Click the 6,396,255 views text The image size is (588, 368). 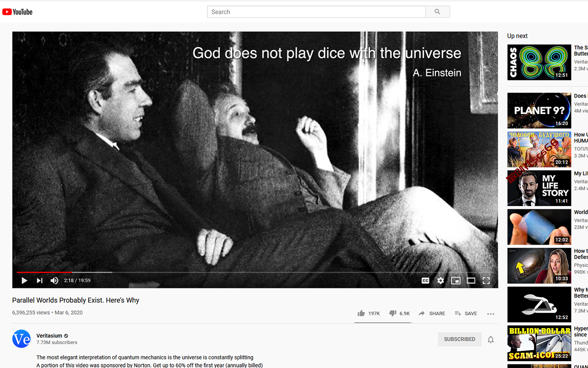point(31,313)
